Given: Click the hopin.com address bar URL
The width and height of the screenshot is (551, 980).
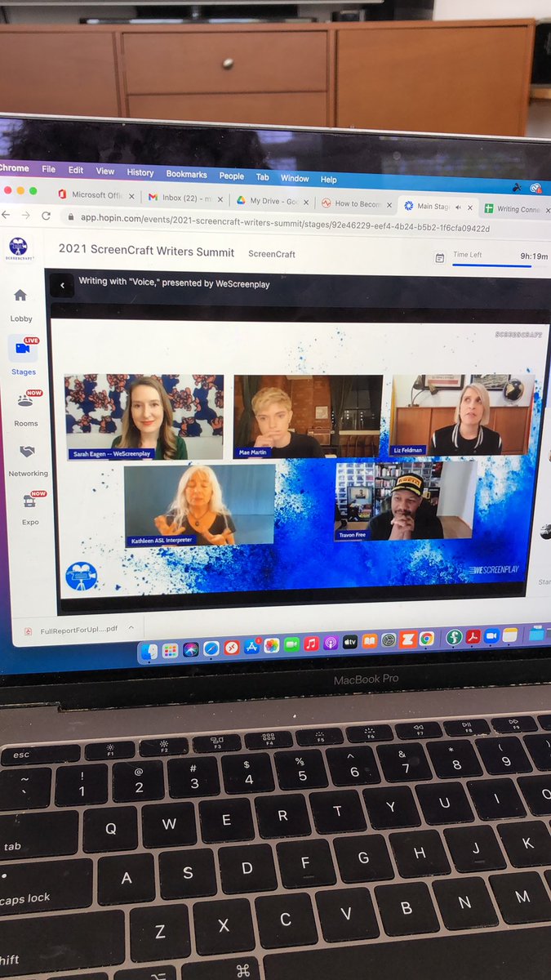Looking at the screenshot, I should (x=284, y=224).
